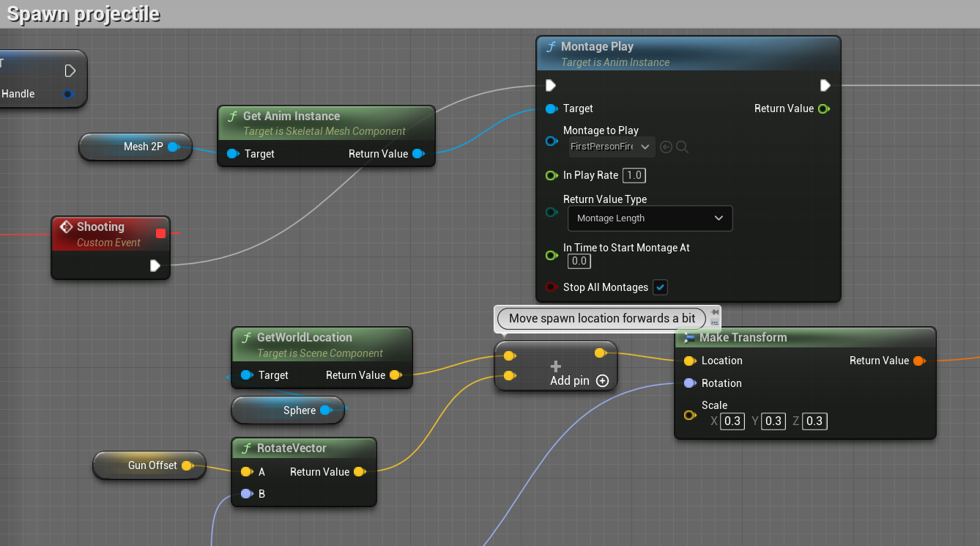Edit the In Play Rate value 1.0
Image resolution: width=980 pixels, height=546 pixels.
click(634, 175)
